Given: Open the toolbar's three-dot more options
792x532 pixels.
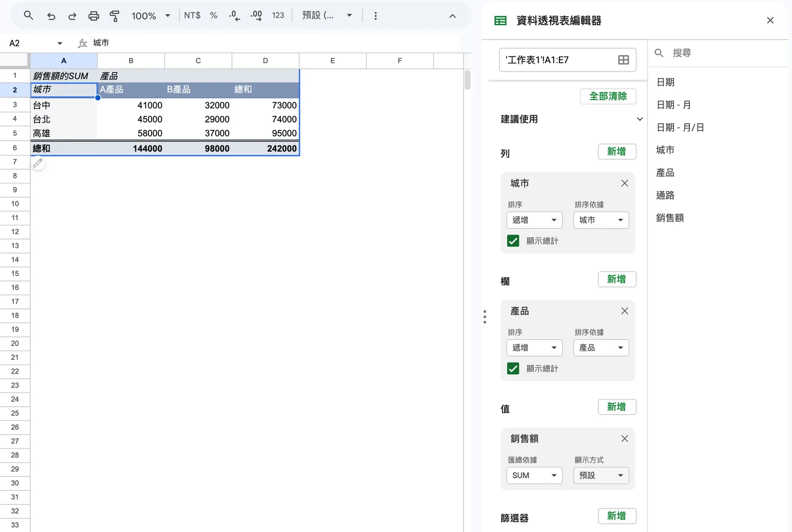Looking at the screenshot, I should (376, 16).
